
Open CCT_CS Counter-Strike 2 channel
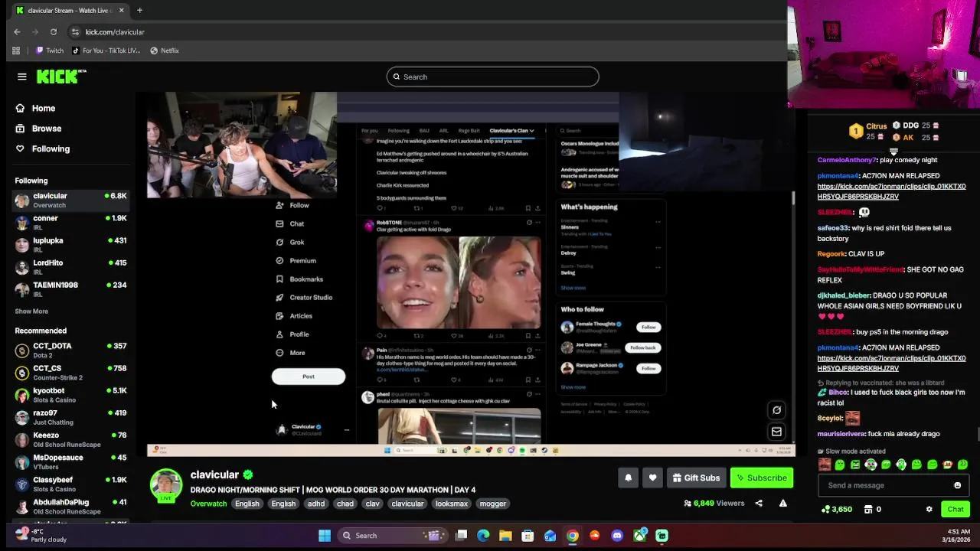70,373
